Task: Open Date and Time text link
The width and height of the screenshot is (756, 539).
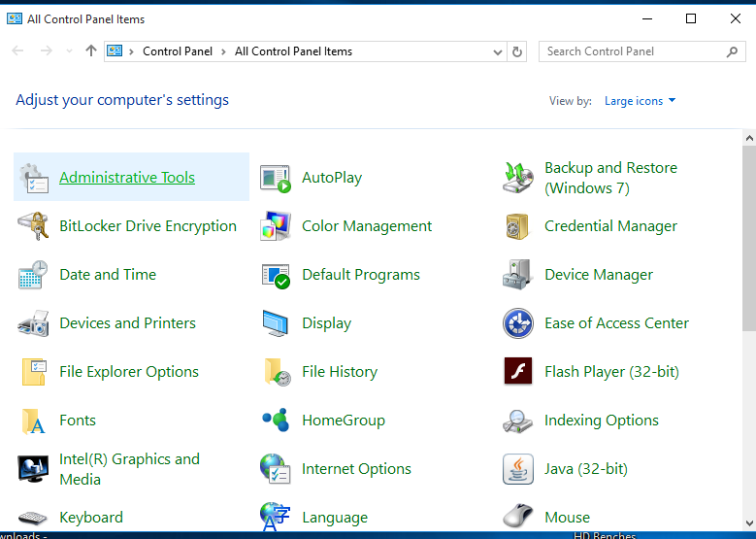Action: pyautogui.click(x=108, y=275)
